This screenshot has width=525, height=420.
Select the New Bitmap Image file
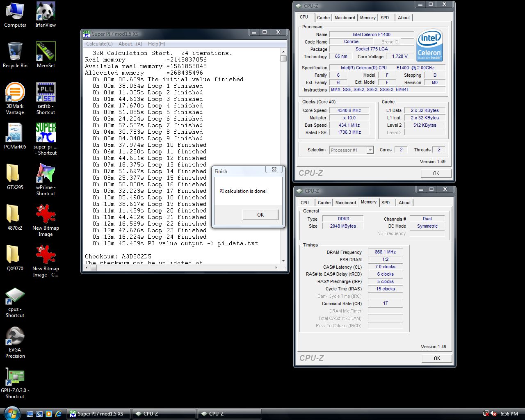click(46, 221)
